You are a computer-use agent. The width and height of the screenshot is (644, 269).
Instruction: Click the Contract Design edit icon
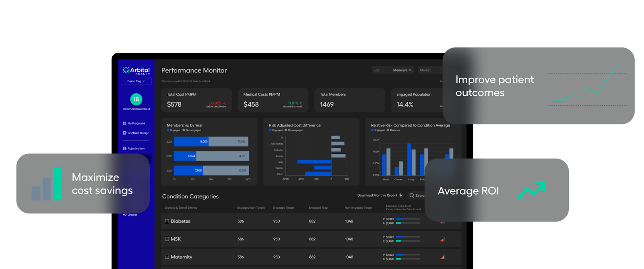tap(125, 133)
